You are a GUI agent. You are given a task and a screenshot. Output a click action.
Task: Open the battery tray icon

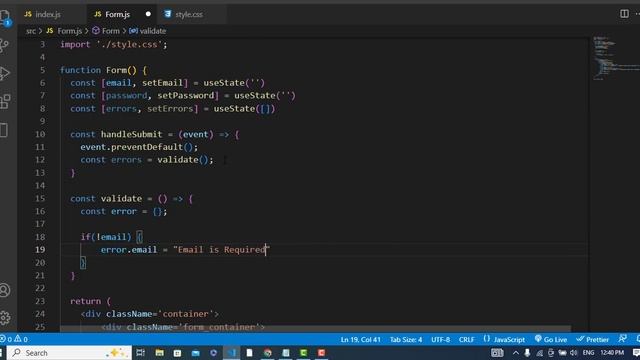[562, 353]
